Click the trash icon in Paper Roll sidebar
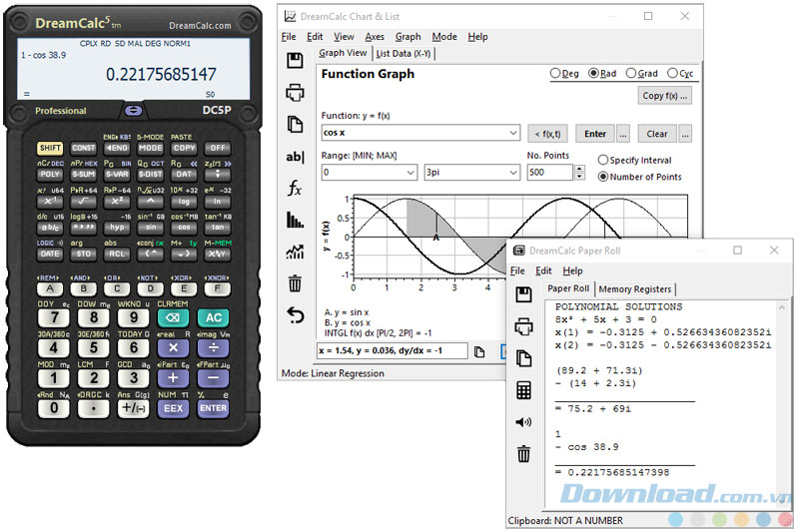This screenshot has width=799, height=532. pos(523,453)
